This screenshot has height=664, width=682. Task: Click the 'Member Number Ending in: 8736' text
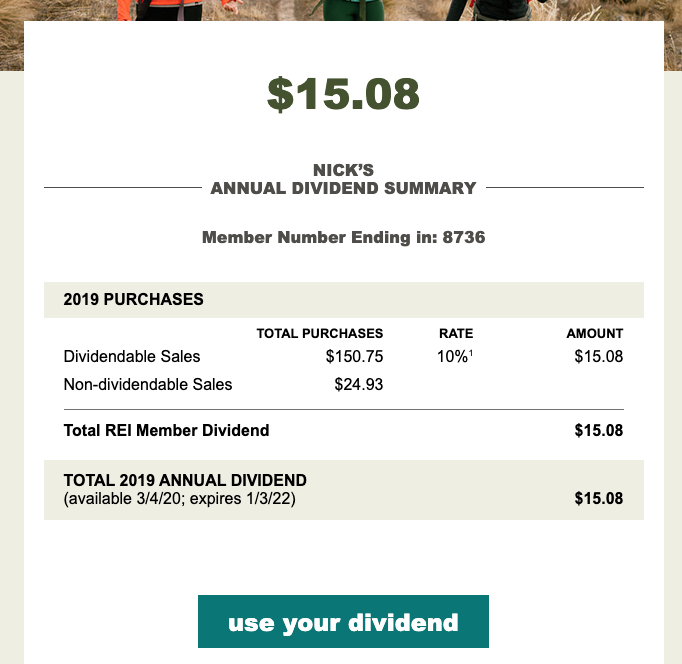pyautogui.click(x=343, y=237)
